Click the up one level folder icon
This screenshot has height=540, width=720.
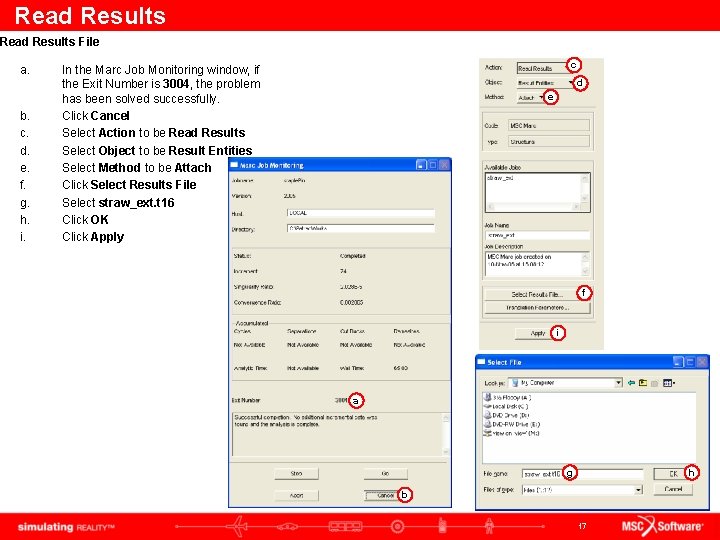[643, 382]
